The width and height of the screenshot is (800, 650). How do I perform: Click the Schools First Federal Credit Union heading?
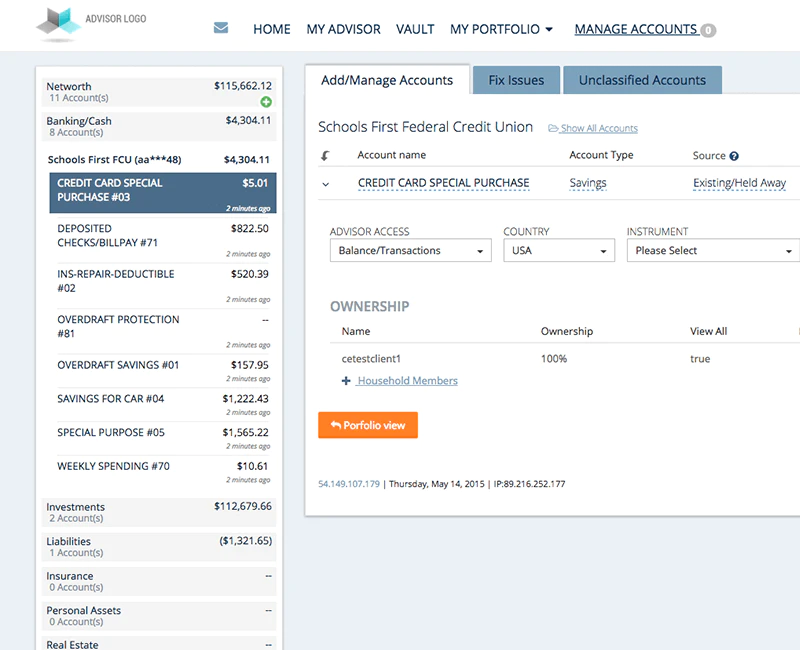pos(425,127)
